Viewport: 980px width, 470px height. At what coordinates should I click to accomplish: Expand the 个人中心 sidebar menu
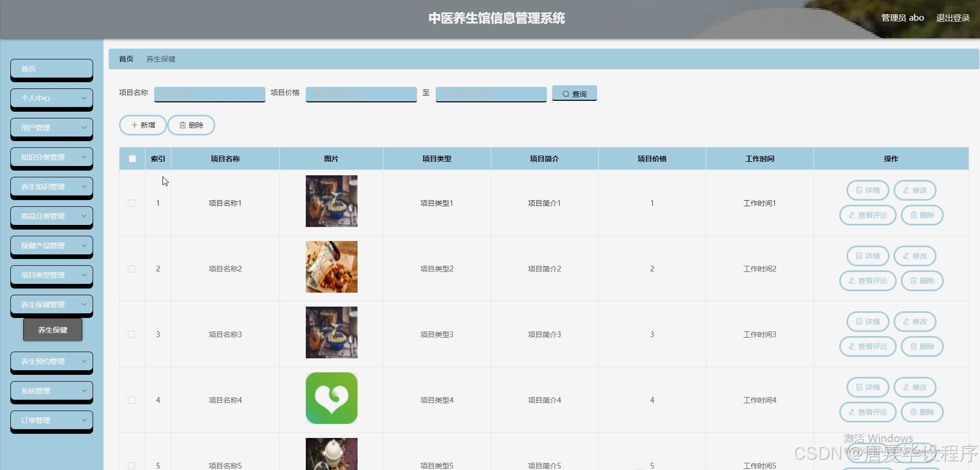coord(52,99)
